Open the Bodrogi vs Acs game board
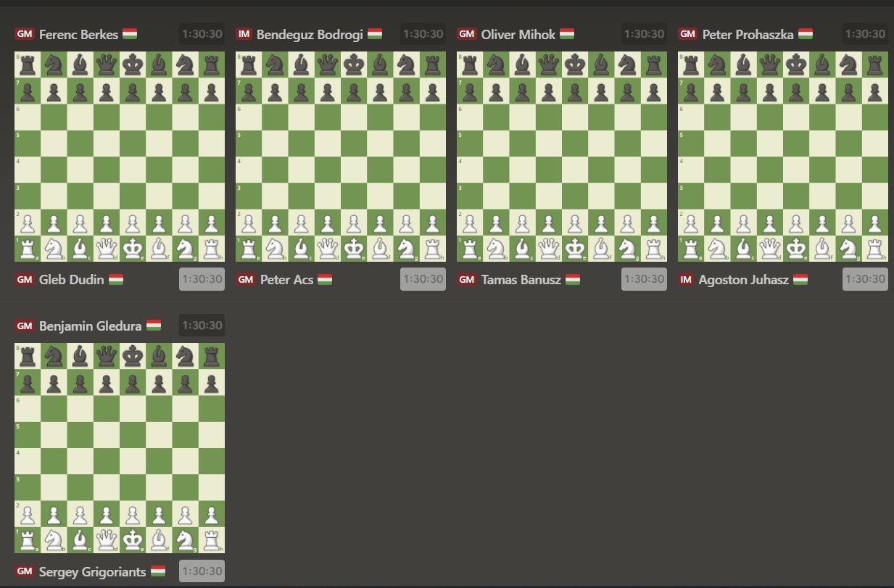Viewport: 894px width, 588px height. tap(341, 157)
